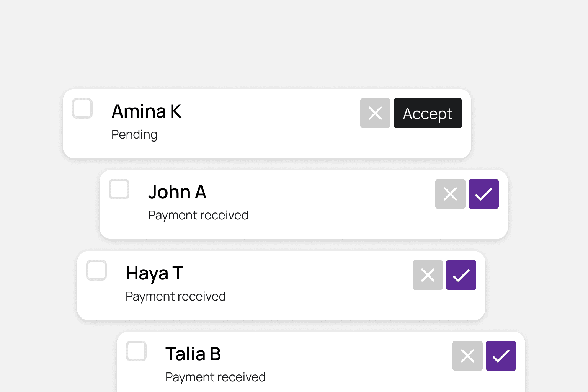This screenshot has height=392, width=588.
Task: Click Talia B's Payment received status
Action: [x=216, y=377]
